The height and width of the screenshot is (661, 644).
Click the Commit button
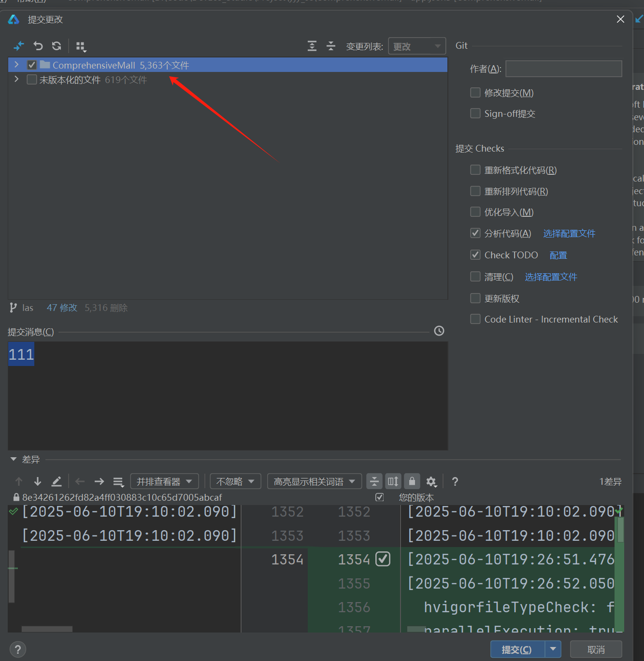point(517,649)
